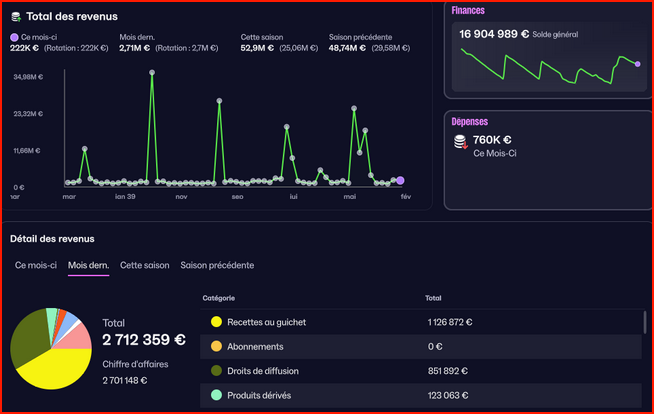
Task: Select the Mois dern. tab
Action: [88, 265]
